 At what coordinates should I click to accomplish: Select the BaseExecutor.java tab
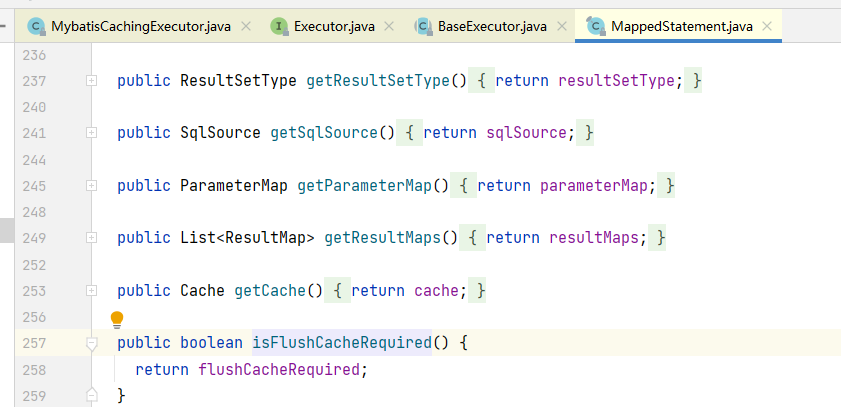click(493, 25)
